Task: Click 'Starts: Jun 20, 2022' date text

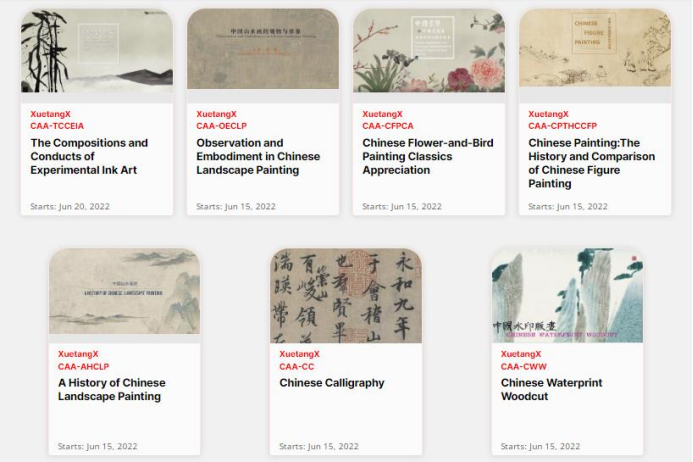Action: pos(70,206)
